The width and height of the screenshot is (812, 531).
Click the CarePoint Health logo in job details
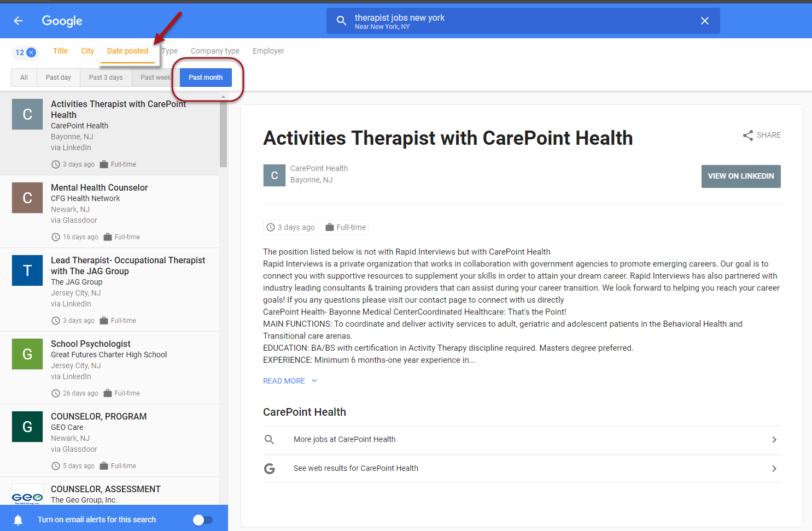(274, 175)
